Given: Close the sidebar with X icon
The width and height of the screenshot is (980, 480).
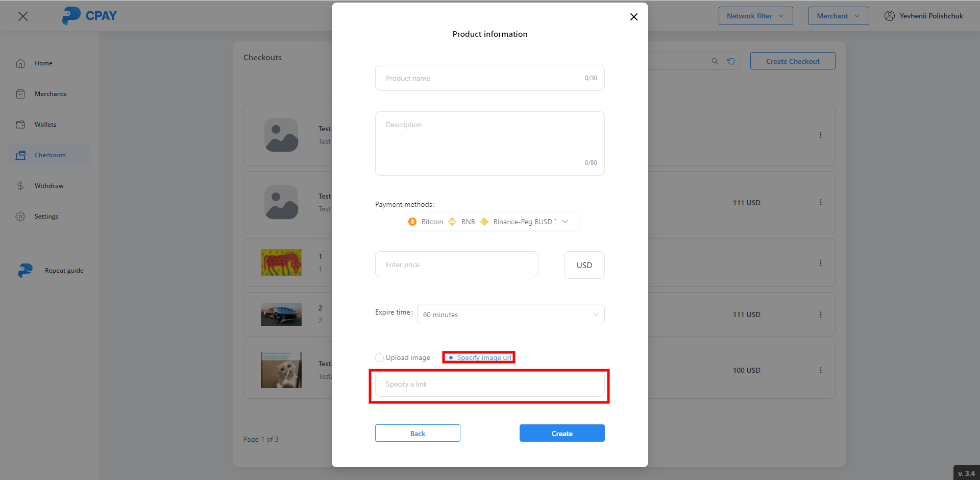Looking at the screenshot, I should click(x=23, y=16).
